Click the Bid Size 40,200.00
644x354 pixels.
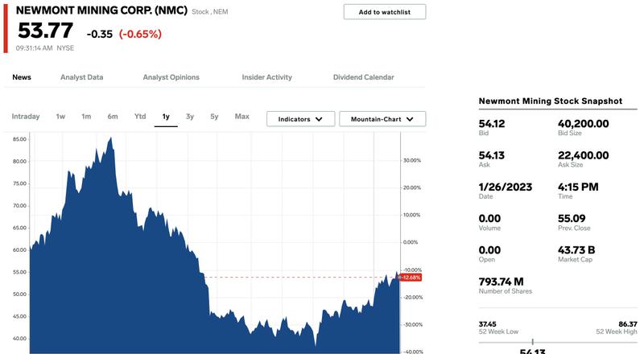coord(583,124)
